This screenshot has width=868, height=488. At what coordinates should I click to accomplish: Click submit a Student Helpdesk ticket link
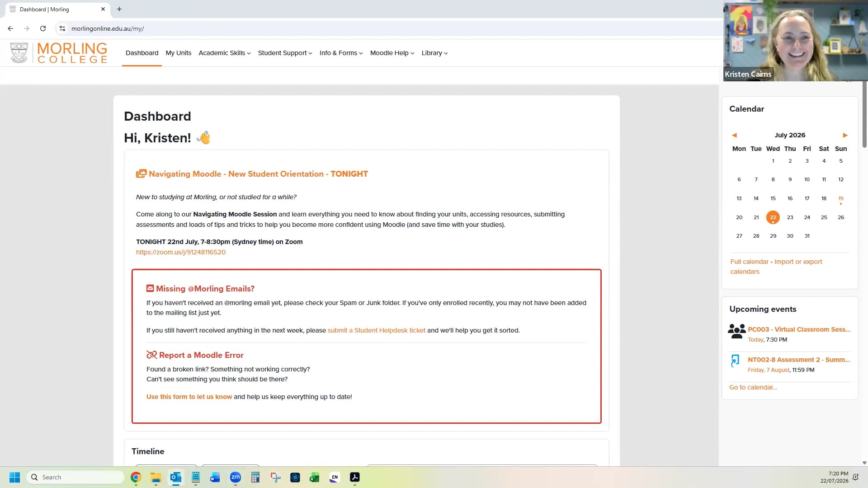[x=377, y=330]
